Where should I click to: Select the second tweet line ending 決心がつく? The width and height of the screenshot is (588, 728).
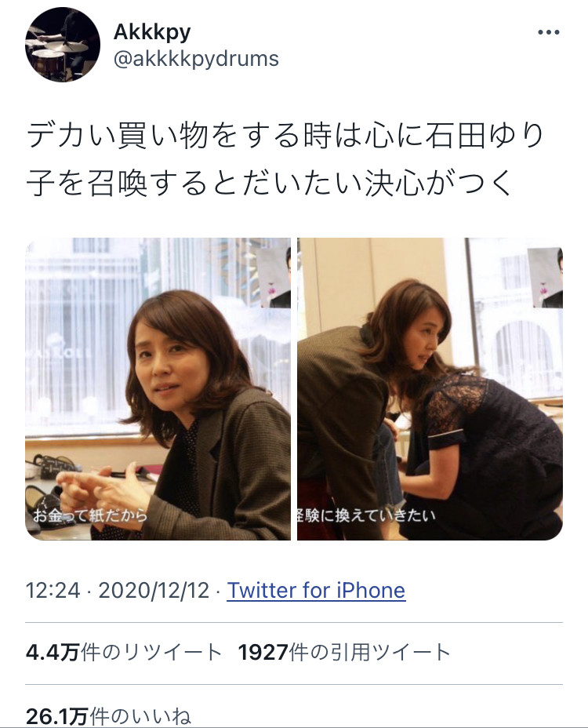tap(269, 184)
